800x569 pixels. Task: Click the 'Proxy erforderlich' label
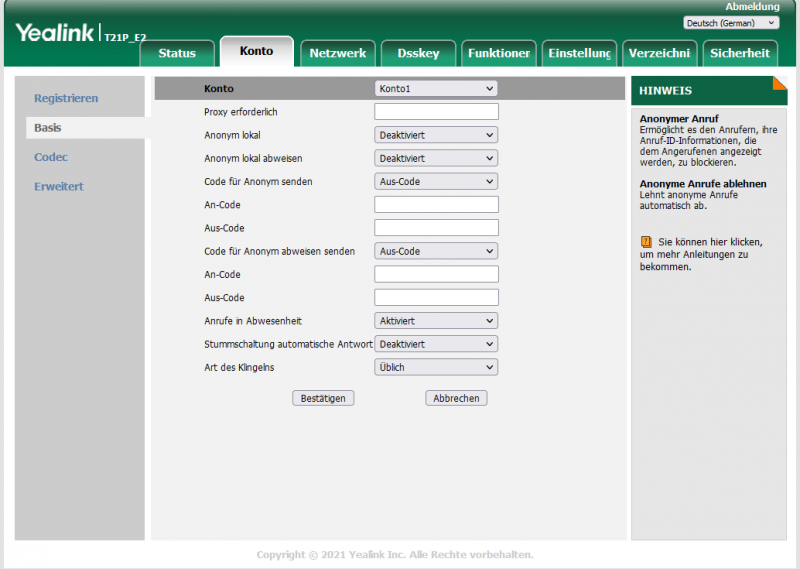[241, 112]
